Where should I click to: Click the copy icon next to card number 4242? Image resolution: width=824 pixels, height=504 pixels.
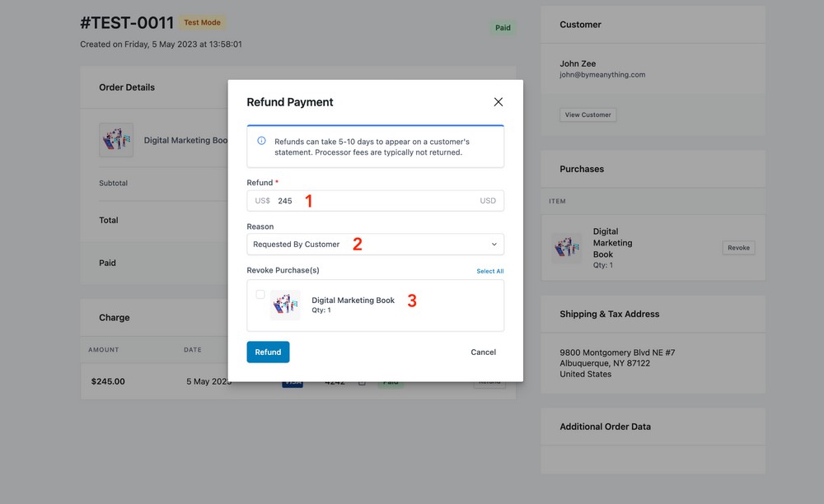[361, 381]
